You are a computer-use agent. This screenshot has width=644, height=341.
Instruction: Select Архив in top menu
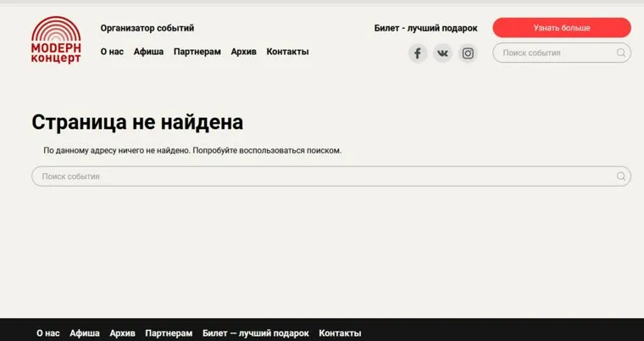(243, 52)
